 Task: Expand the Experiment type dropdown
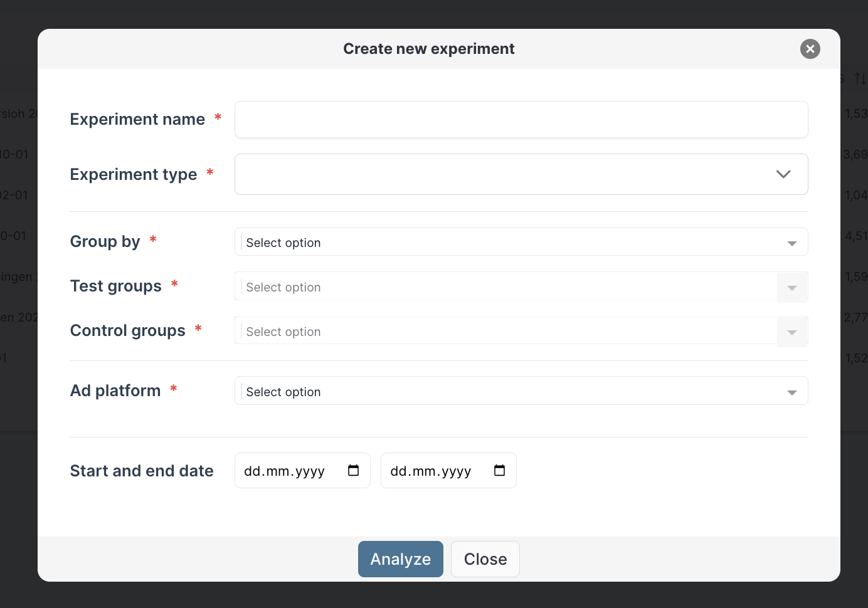521,174
